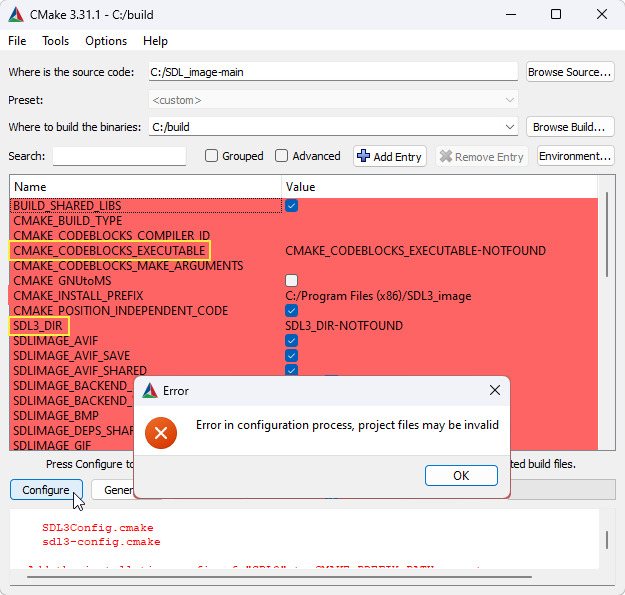625x595 pixels.
Task: Click Browse Source button
Action: coord(570,72)
